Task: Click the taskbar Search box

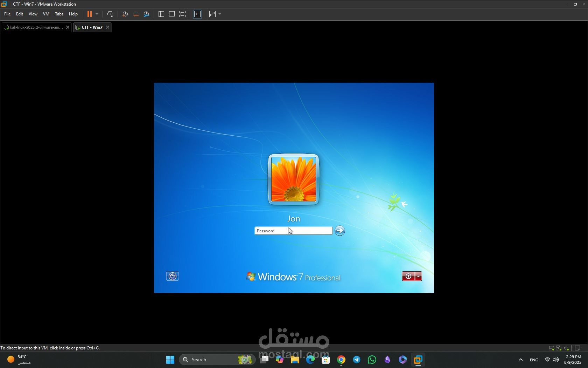Action: 217,360
